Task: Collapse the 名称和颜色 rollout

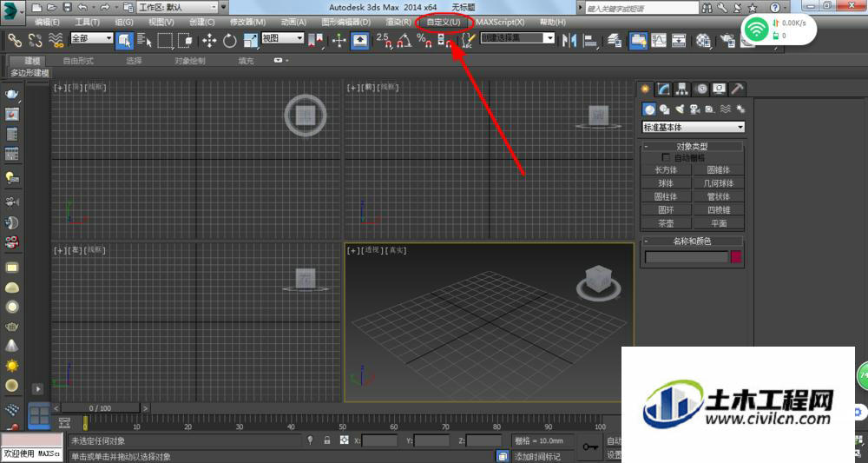Action: [x=692, y=241]
